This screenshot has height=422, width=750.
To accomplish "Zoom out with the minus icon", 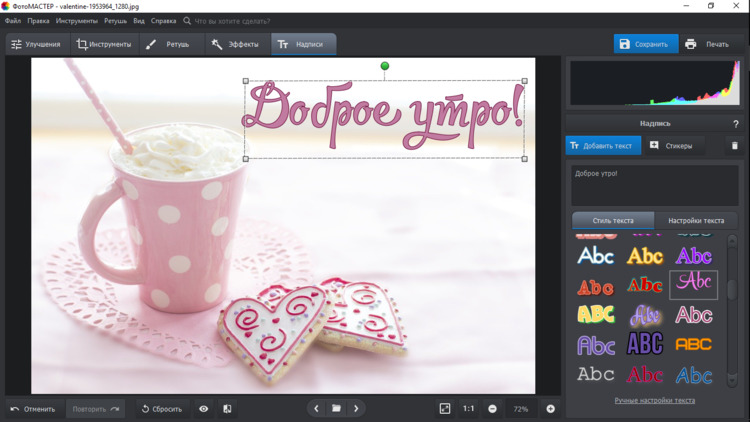I will pos(492,409).
